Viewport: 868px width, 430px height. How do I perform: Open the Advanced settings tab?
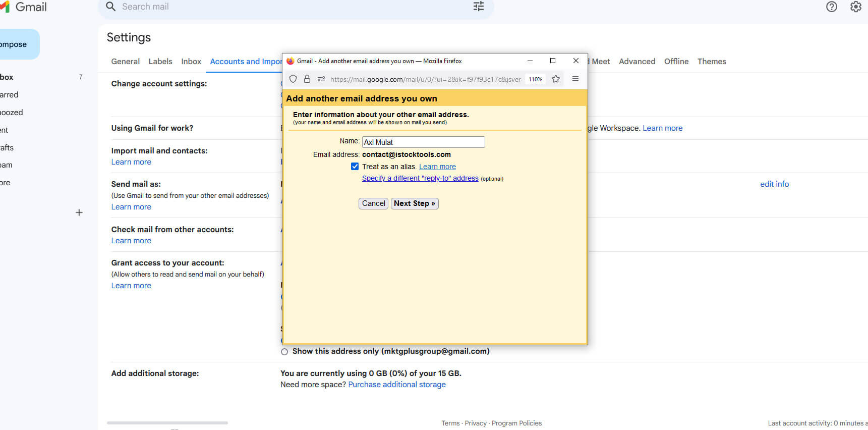[637, 62]
